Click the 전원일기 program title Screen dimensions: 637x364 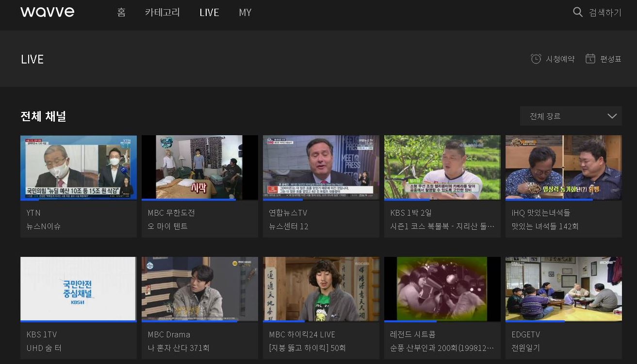[525, 348]
